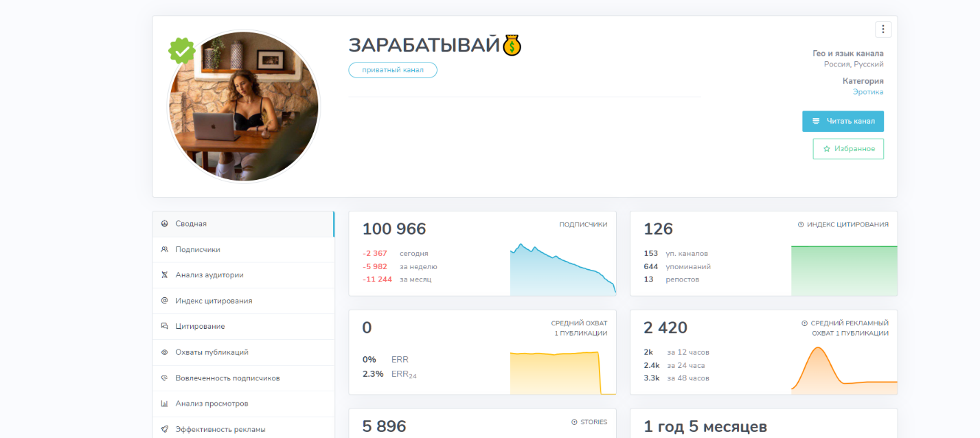Image resolution: width=980 pixels, height=438 pixels.
Task: Click the приватный канал badge
Action: click(392, 69)
